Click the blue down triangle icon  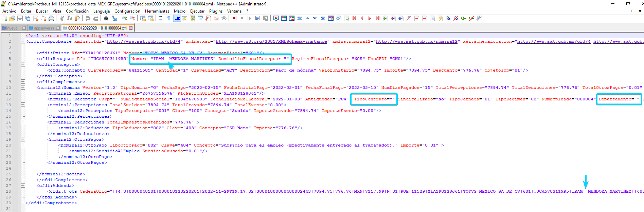pyautogui.click(x=315, y=18)
